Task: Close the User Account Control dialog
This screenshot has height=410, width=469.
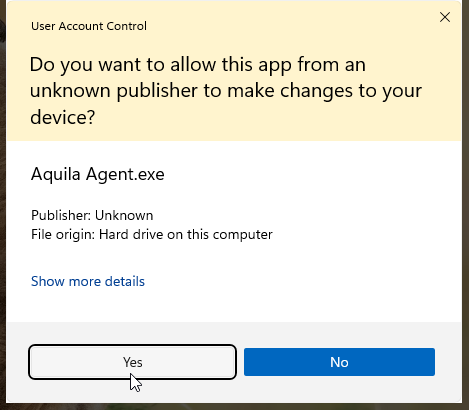Action: (x=445, y=17)
